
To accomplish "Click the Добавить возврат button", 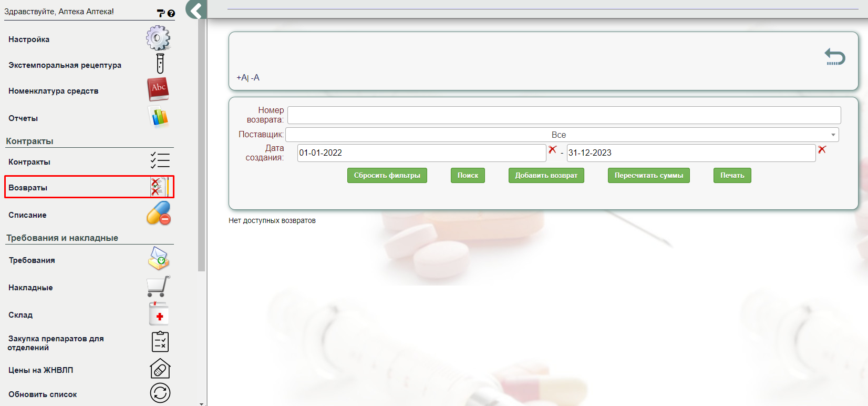I will click(x=546, y=176).
